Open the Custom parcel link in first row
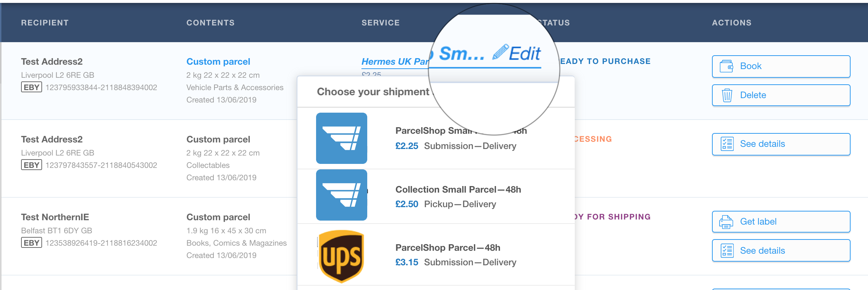The image size is (868, 290). click(x=218, y=61)
